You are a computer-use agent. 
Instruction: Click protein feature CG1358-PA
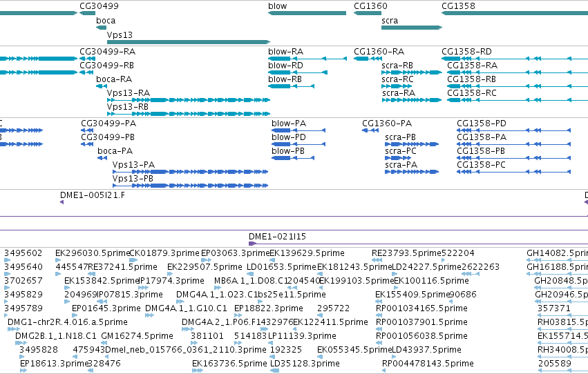[x=514, y=144]
